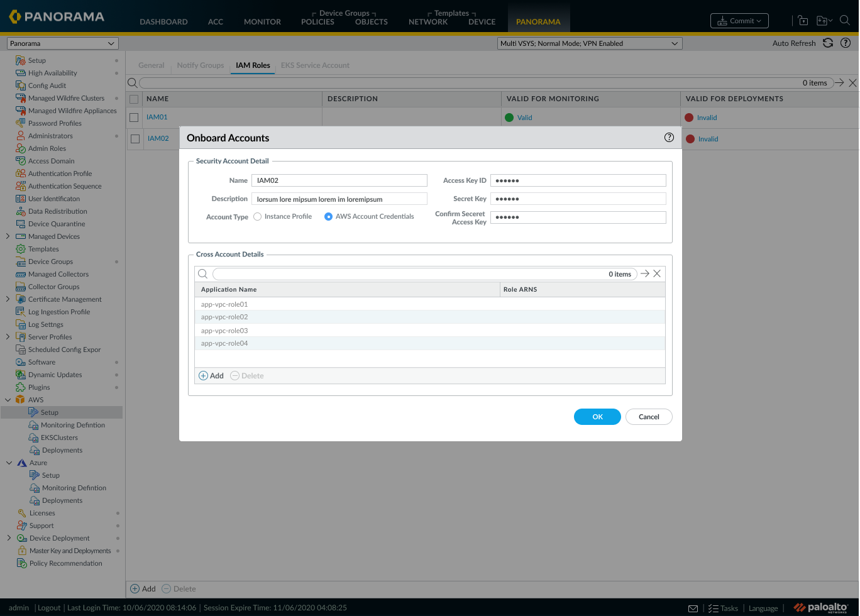Open the Panorama context dropdown
The width and height of the screenshot is (860, 616).
[x=62, y=43]
